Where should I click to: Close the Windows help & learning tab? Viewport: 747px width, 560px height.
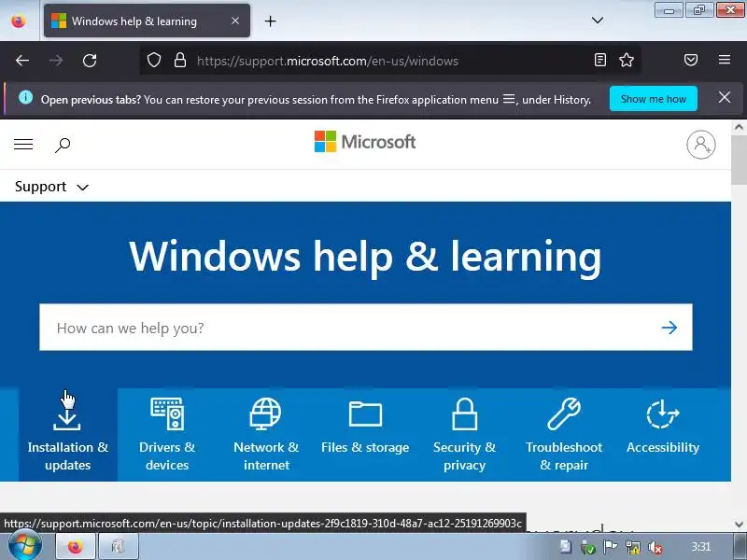235,21
